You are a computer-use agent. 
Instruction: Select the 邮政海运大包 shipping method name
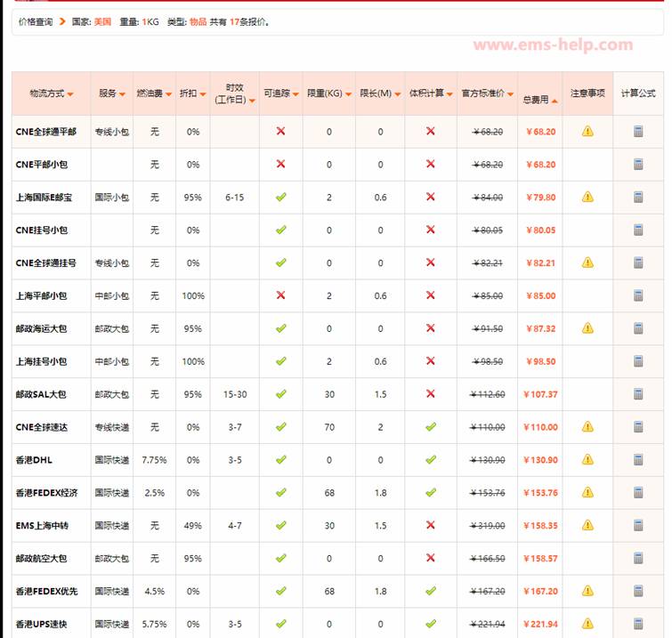[x=41, y=328]
